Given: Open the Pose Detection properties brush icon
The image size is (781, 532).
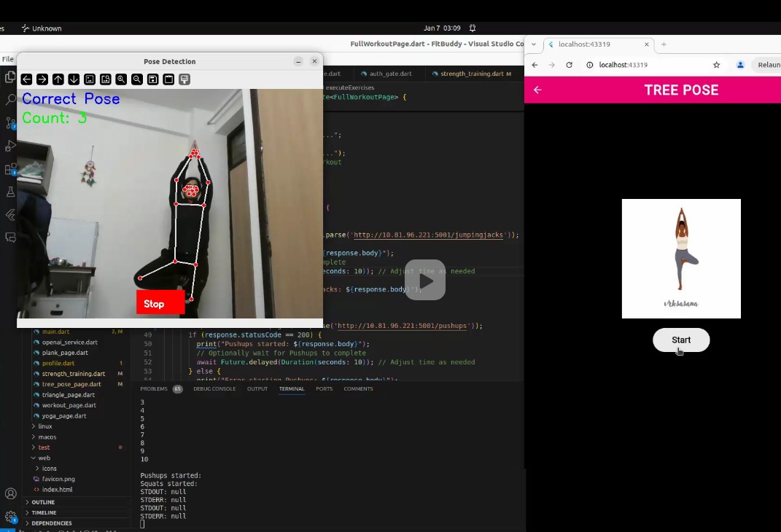Looking at the screenshot, I should click(x=184, y=79).
